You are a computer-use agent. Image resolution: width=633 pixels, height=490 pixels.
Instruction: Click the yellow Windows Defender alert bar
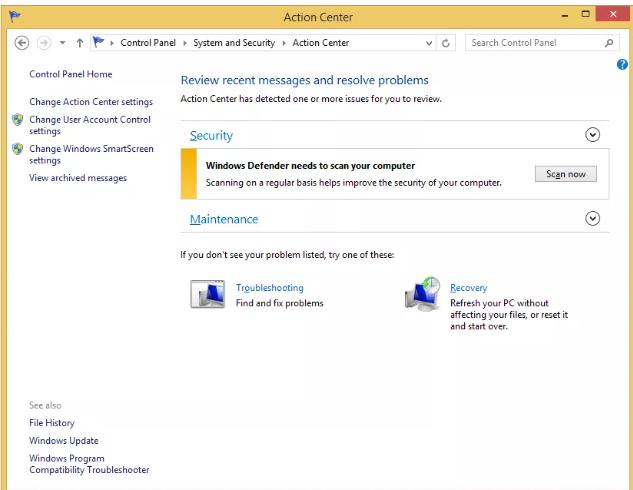coord(189,174)
